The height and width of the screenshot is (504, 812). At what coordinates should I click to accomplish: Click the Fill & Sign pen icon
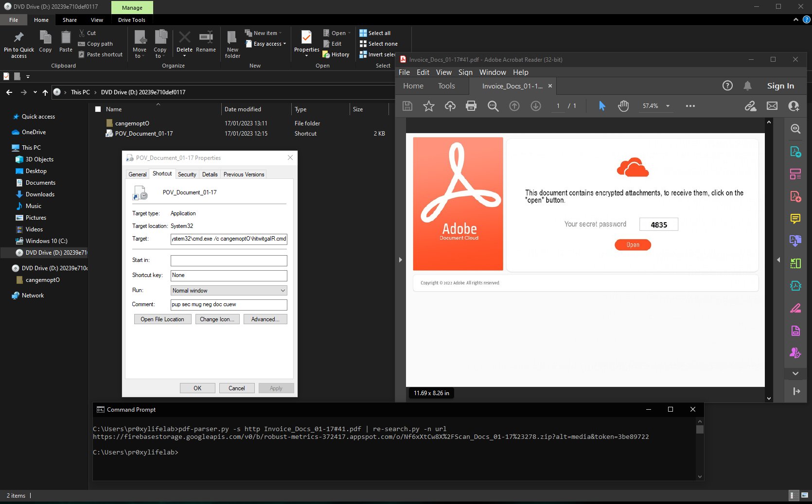pyautogui.click(x=795, y=308)
